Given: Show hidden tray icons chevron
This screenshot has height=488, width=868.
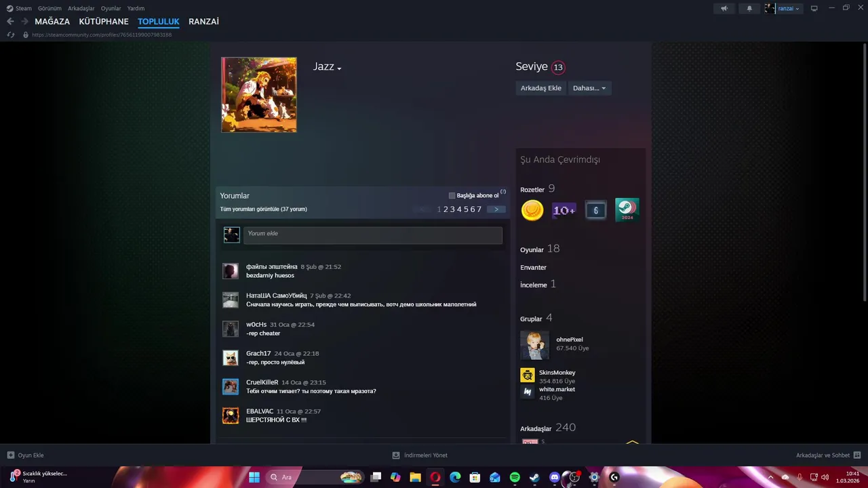Looking at the screenshot, I should pyautogui.click(x=770, y=477).
